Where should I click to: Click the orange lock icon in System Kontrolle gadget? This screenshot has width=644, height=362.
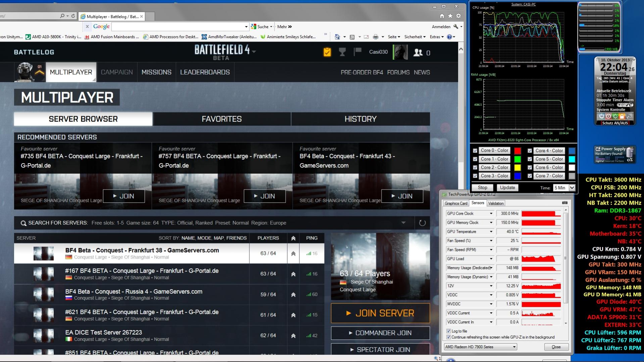[x=622, y=116]
